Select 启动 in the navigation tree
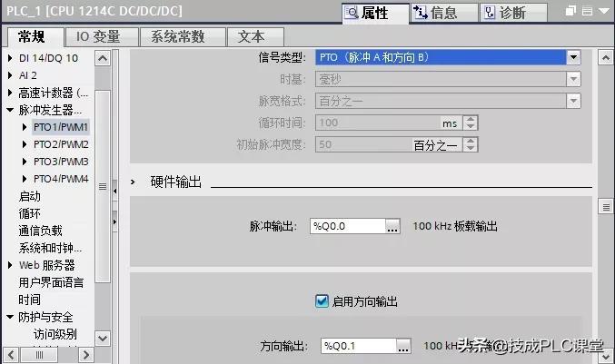Viewport: 615px width, 364px height. (29, 196)
